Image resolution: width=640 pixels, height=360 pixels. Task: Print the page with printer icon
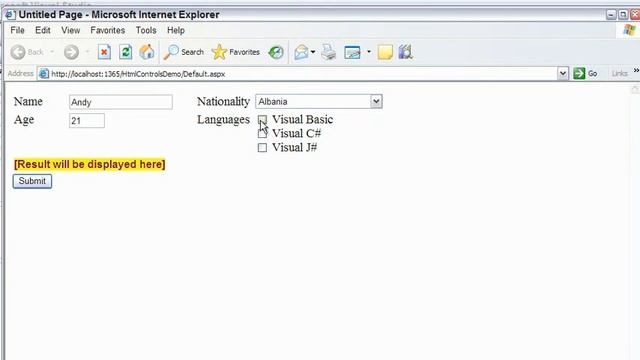pos(329,52)
